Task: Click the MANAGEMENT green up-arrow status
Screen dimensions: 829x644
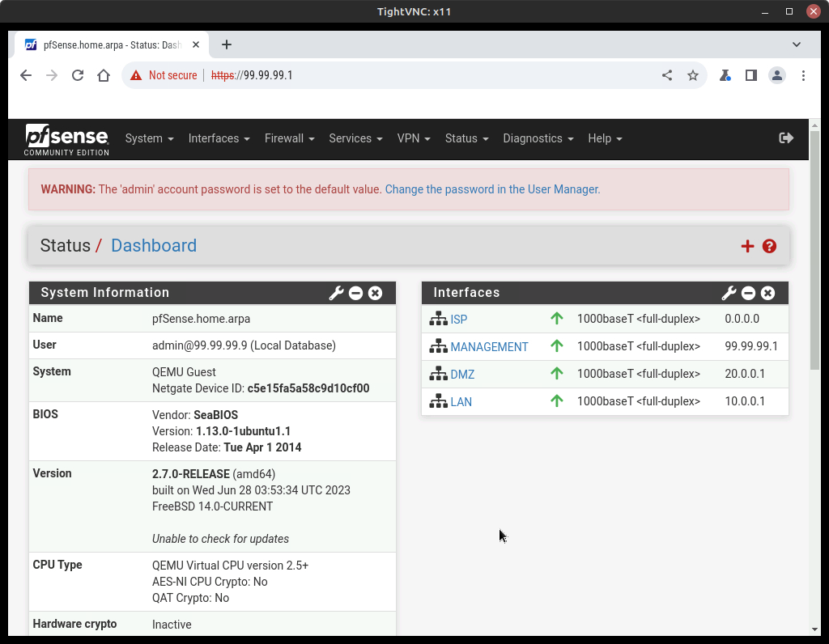Action: [x=557, y=345]
